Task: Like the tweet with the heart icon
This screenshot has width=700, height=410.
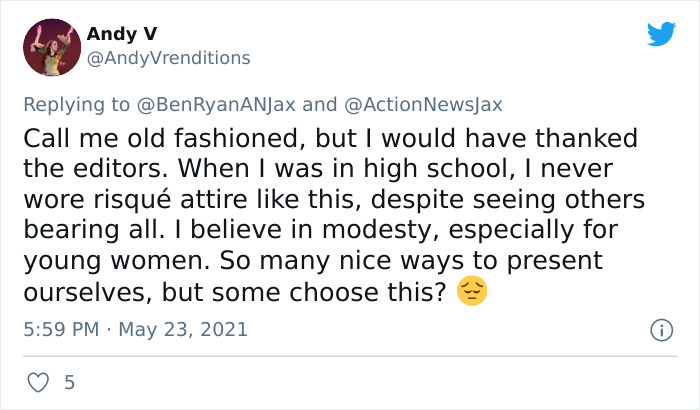Action: 35,382
